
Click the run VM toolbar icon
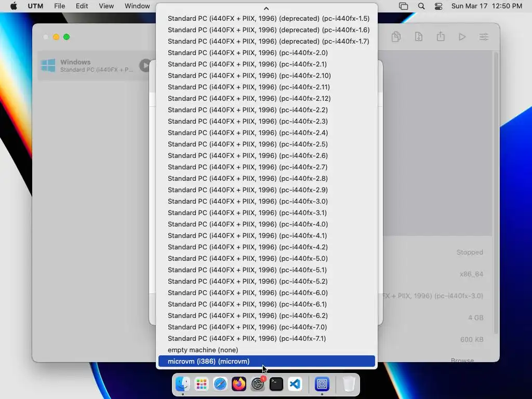pyautogui.click(x=462, y=37)
